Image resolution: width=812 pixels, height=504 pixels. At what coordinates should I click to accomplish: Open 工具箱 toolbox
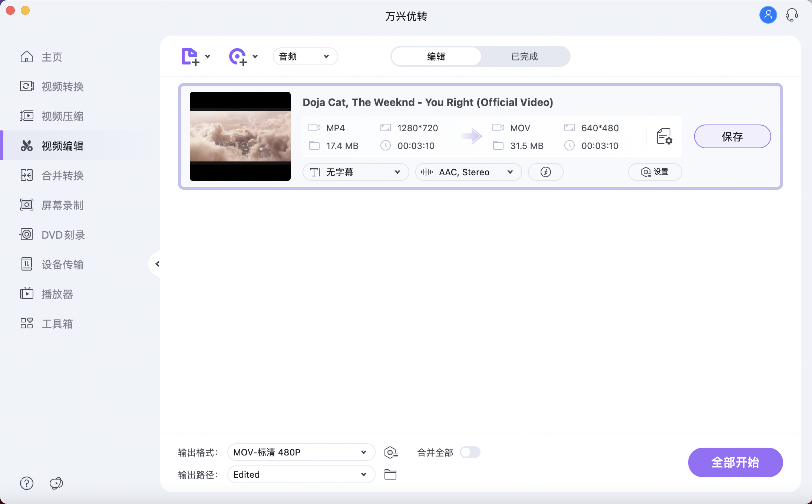(x=46, y=324)
